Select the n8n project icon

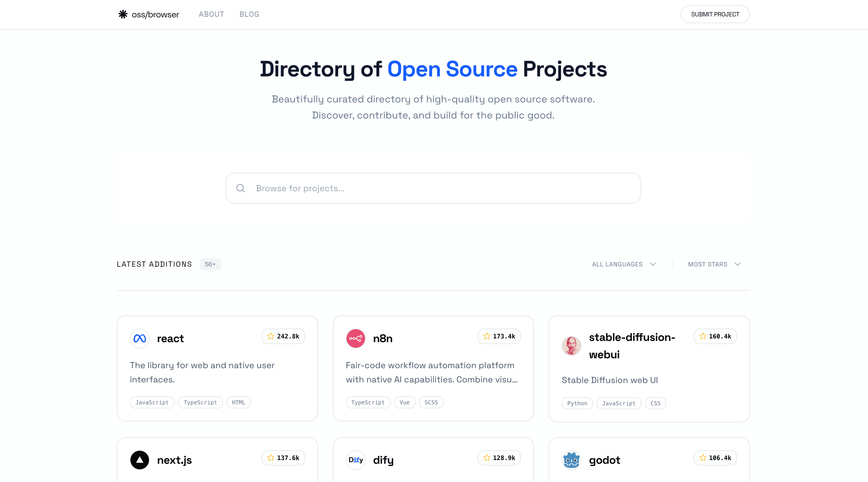pos(355,338)
